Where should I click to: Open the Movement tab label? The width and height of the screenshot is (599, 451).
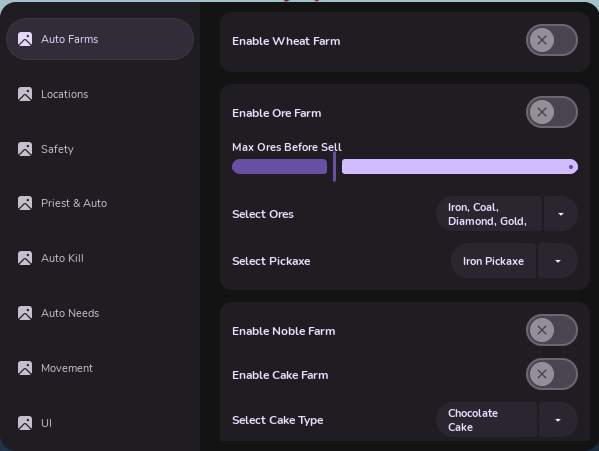point(67,368)
